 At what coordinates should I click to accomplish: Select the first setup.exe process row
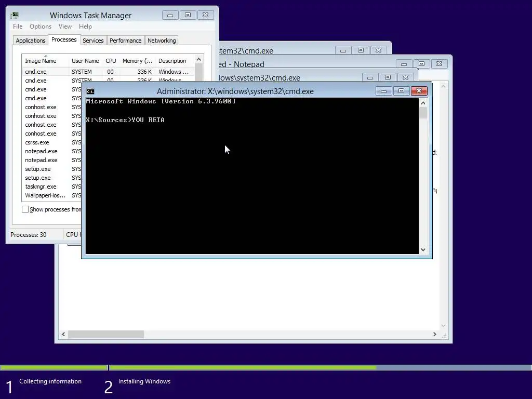point(52,169)
